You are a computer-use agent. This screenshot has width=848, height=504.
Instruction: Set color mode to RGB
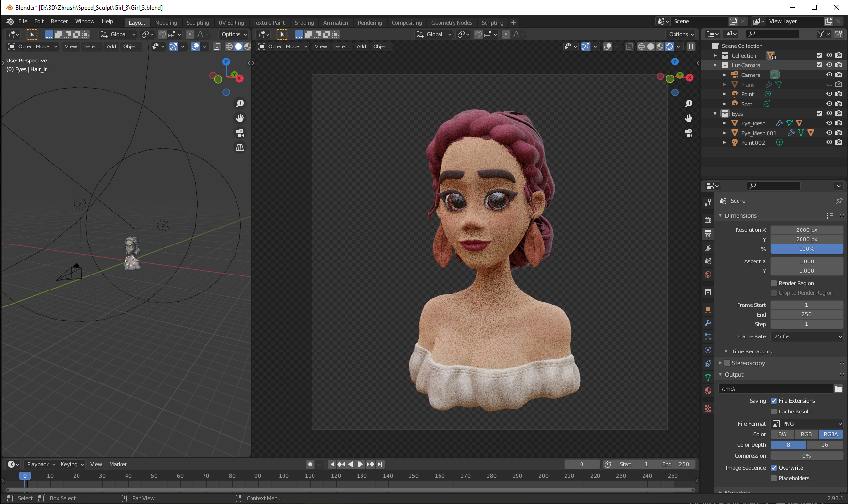click(x=806, y=434)
